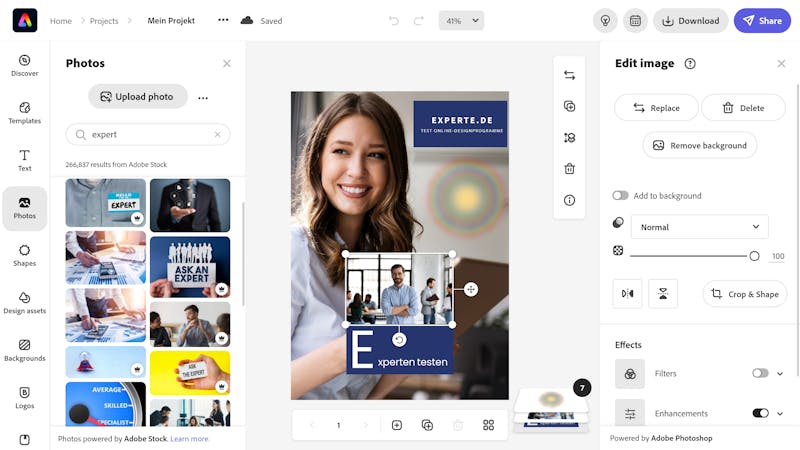Select the Ask an Expert stock photo
800x450 pixels.
190,267
